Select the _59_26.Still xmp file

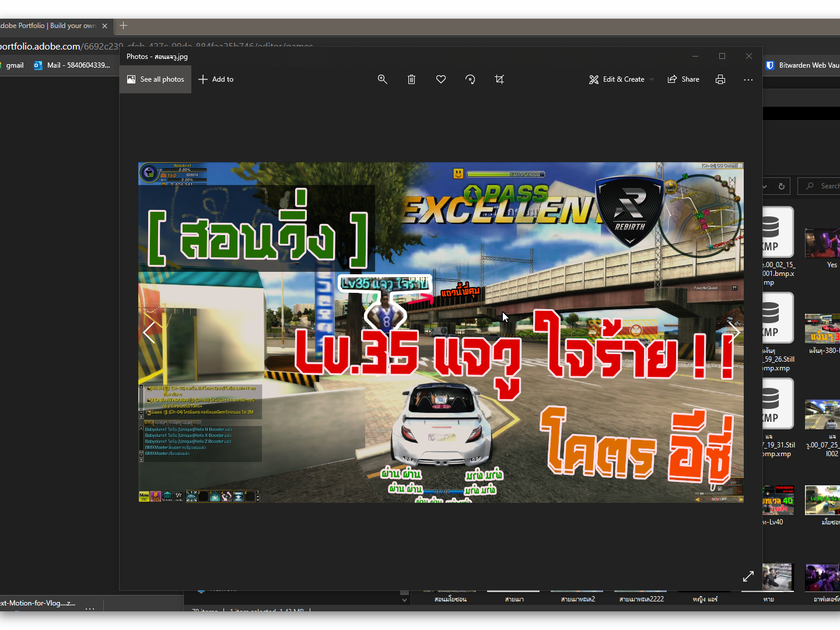click(x=778, y=332)
